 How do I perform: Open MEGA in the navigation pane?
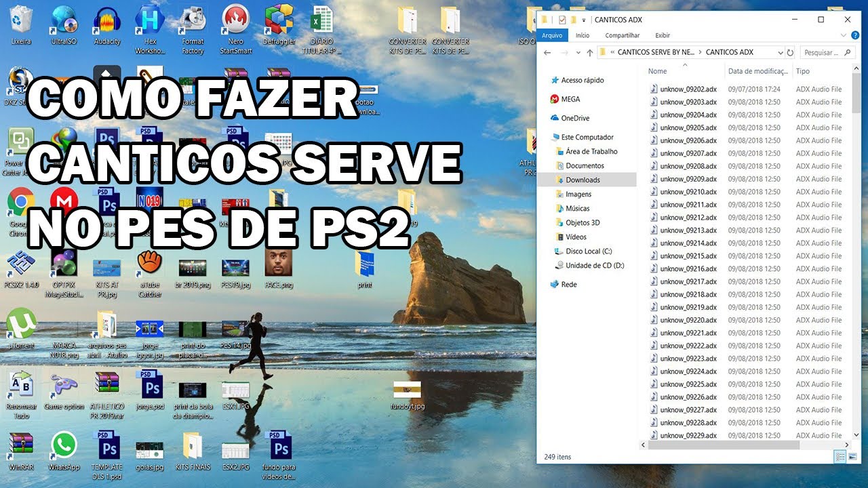click(x=570, y=99)
